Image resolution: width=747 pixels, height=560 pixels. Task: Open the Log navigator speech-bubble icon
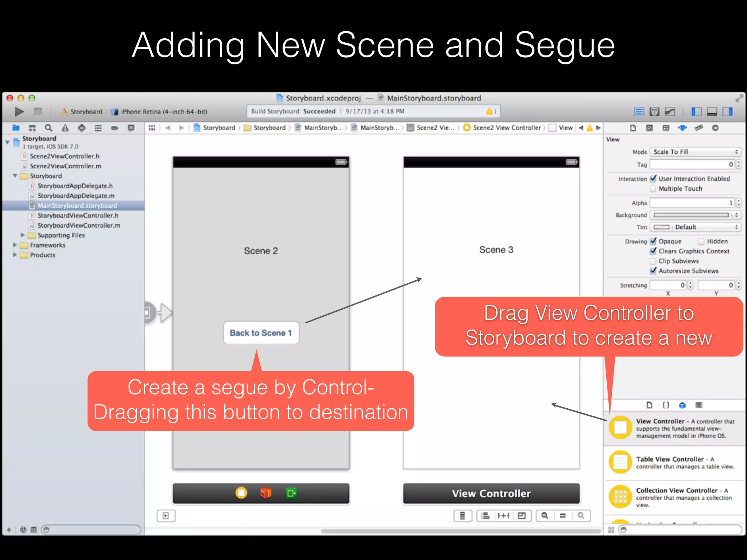tap(131, 128)
